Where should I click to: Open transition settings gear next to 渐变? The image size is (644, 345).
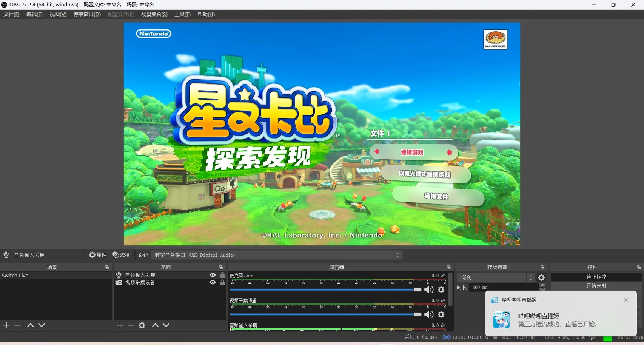click(541, 277)
